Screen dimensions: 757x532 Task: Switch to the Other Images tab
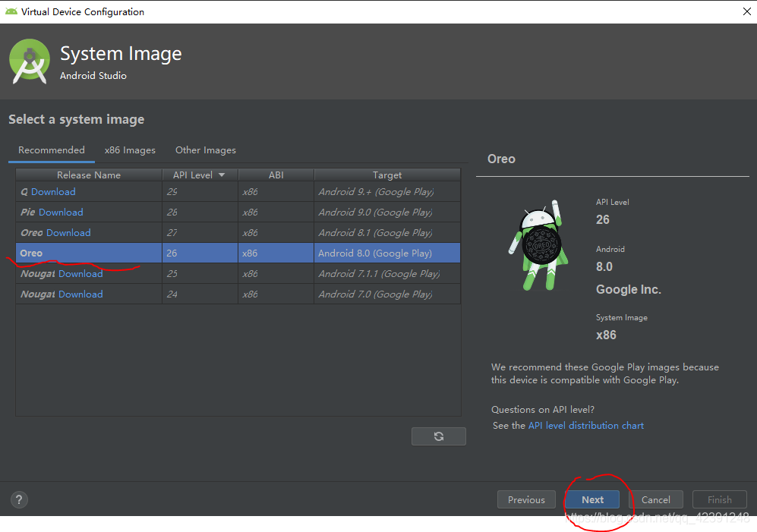[205, 150]
